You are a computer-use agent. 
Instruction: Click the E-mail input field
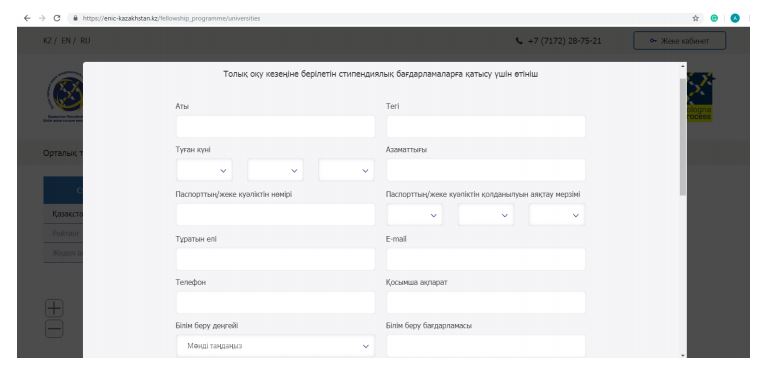click(486, 259)
